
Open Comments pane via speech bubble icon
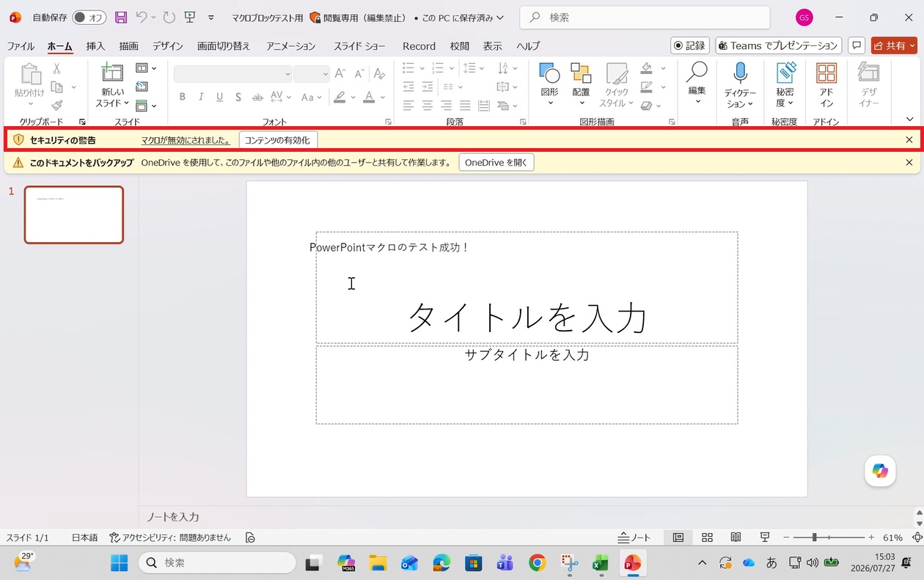(x=856, y=45)
